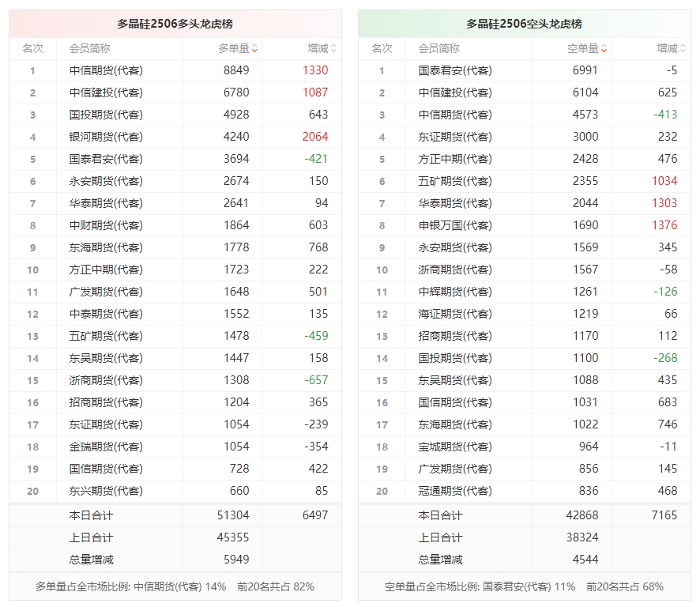Select 国信期货(代客) in short table rank 16
The image size is (700, 607).
[455, 402]
